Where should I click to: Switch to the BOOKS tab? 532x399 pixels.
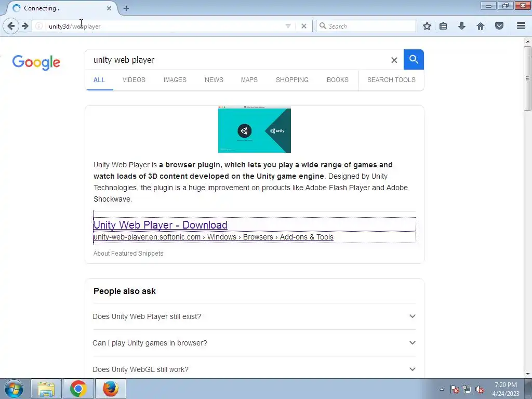pos(338,80)
